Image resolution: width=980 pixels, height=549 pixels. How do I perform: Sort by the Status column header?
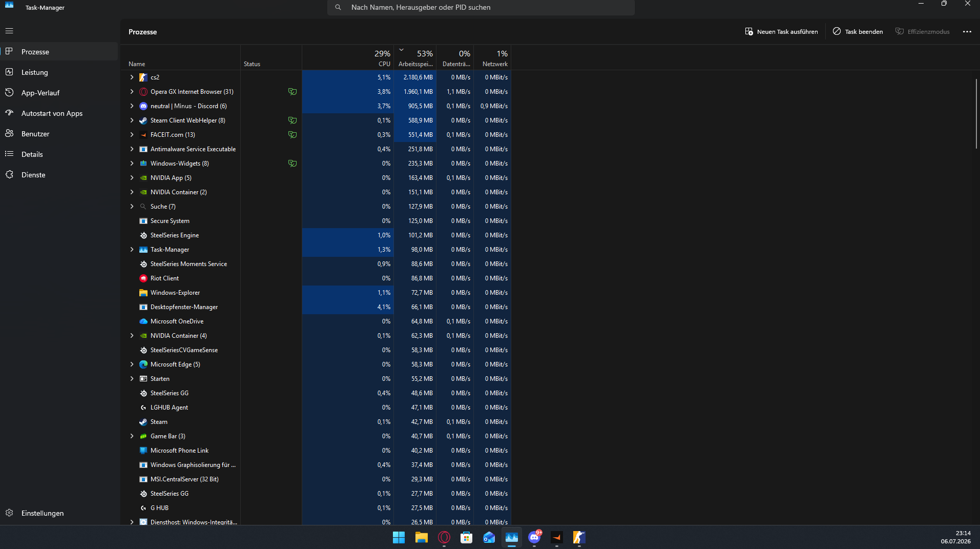[272, 58]
